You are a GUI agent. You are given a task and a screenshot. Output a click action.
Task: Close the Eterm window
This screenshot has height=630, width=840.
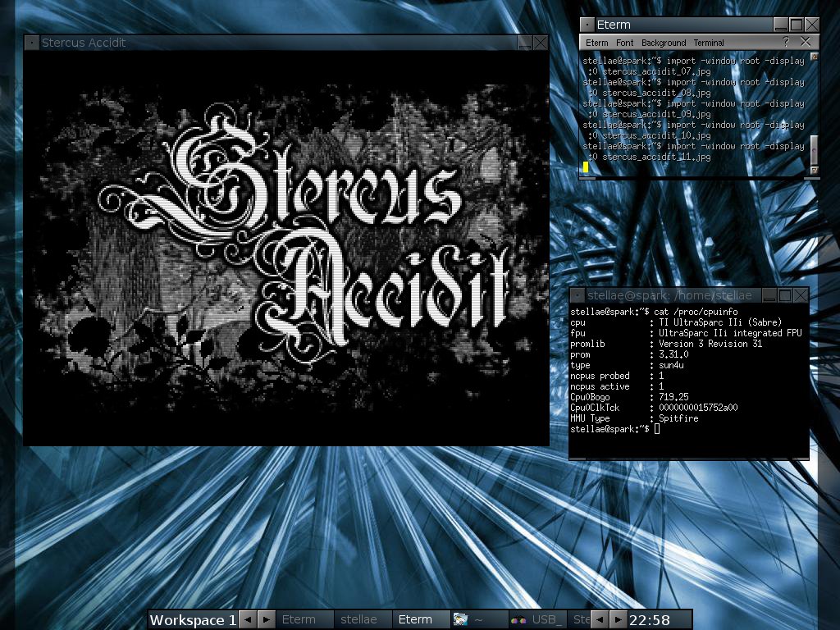812,25
